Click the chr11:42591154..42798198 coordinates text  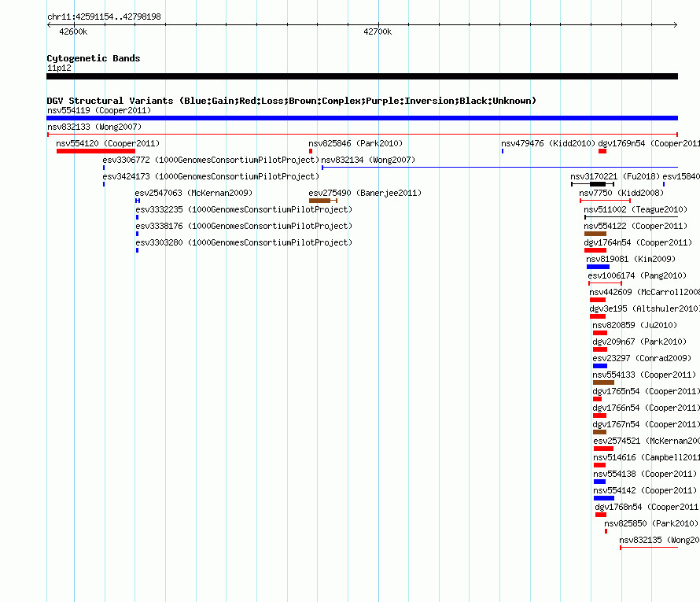[104, 17]
